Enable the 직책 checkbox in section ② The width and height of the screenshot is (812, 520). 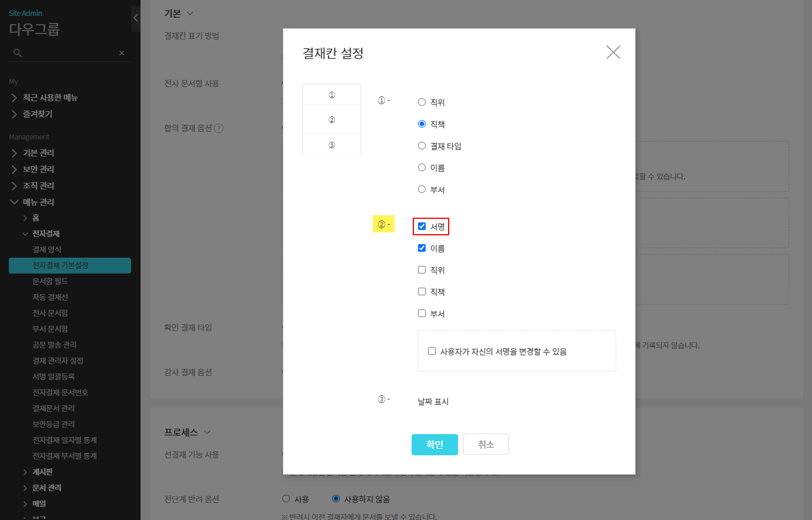click(422, 292)
